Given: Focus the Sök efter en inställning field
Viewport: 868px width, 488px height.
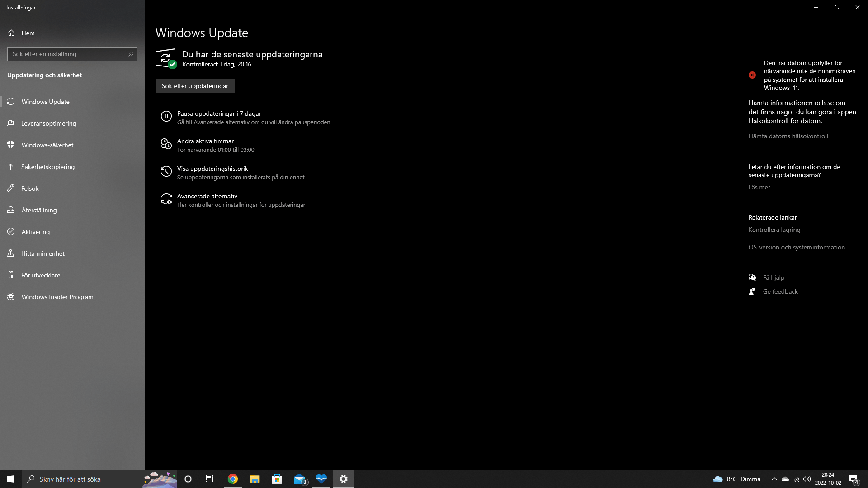Looking at the screenshot, I should 72,54.
